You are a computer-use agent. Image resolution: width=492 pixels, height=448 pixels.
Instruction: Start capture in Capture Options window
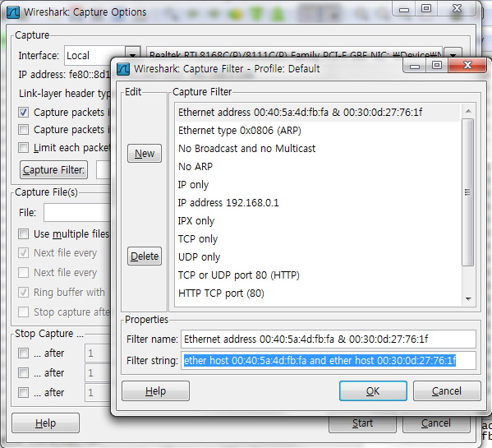coord(362,423)
